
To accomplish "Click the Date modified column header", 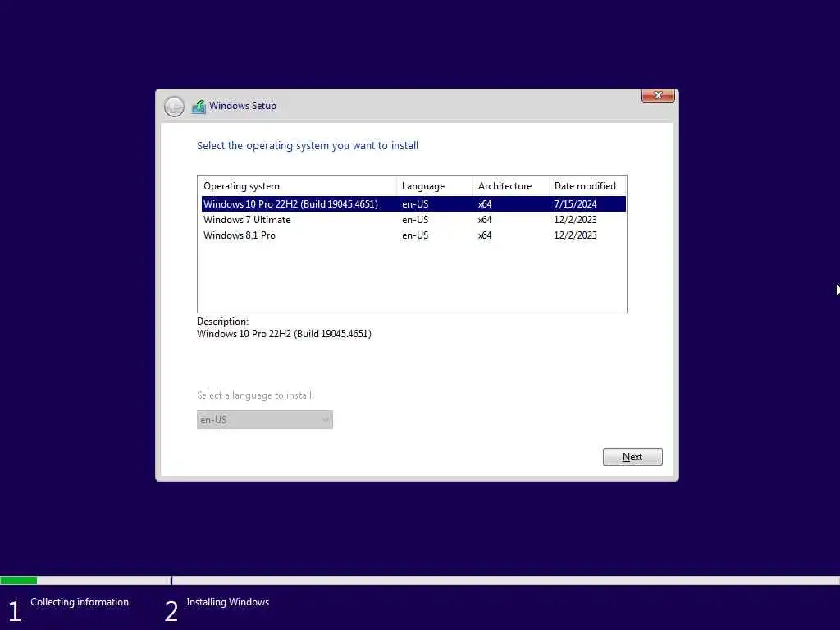I will tap(587, 186).
